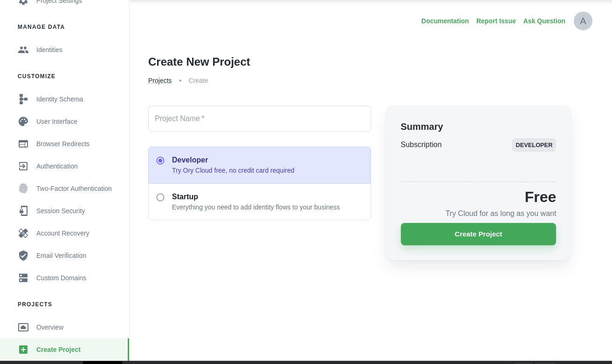Click the User Interface palette icon
Image resolution: width=612 pixels, height=364 pixels.
pos(23,121)
